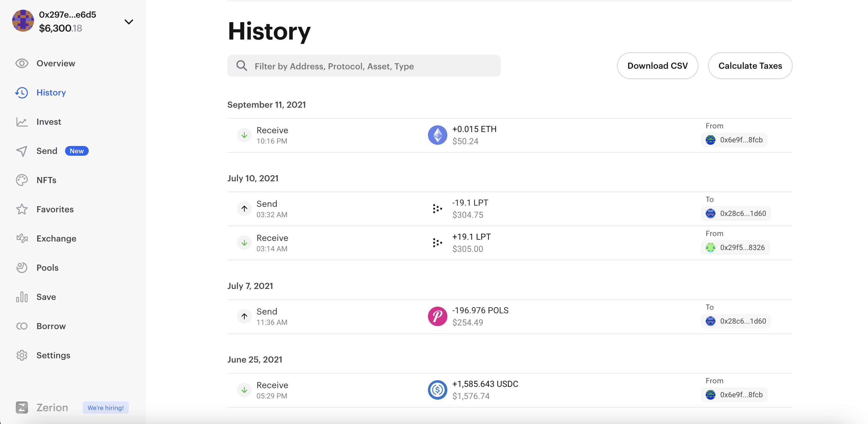
Task: Click send arrow icon for POLS transaction
Action: (244, 316)
